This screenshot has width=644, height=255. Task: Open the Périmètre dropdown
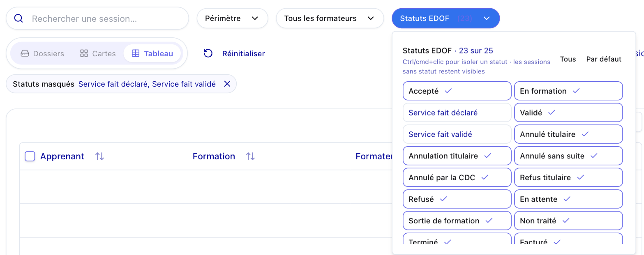click(232, 18)
